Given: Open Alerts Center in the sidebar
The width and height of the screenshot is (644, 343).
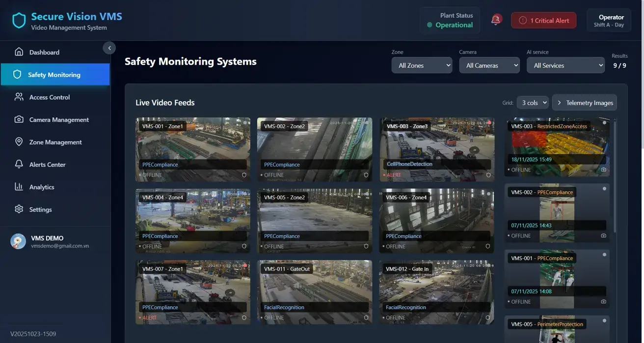Looking at the screenshot, I should 55,164.
